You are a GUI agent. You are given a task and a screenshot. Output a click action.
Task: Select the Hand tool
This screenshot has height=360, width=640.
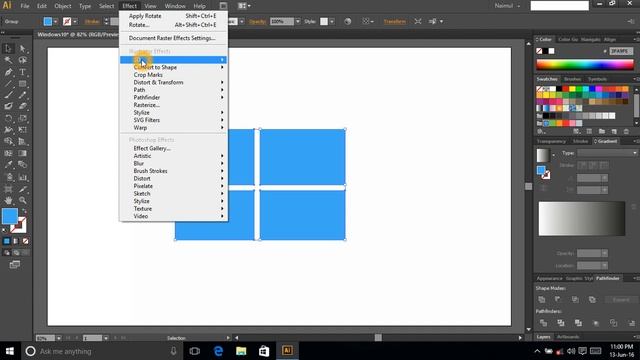[8, 200]
